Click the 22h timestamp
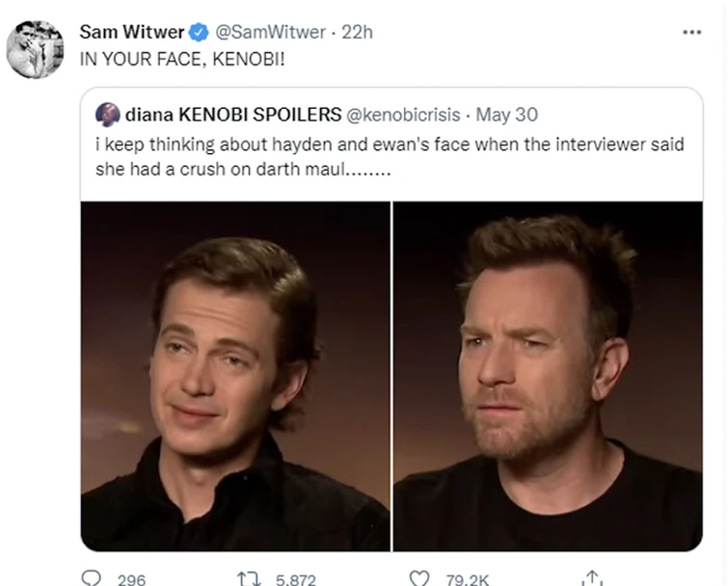 point(357,32)
